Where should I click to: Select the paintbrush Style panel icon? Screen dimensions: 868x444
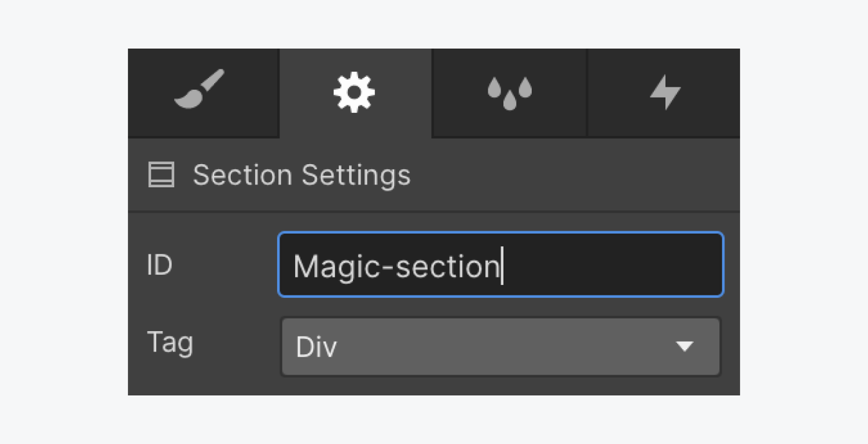pos(203,91)
